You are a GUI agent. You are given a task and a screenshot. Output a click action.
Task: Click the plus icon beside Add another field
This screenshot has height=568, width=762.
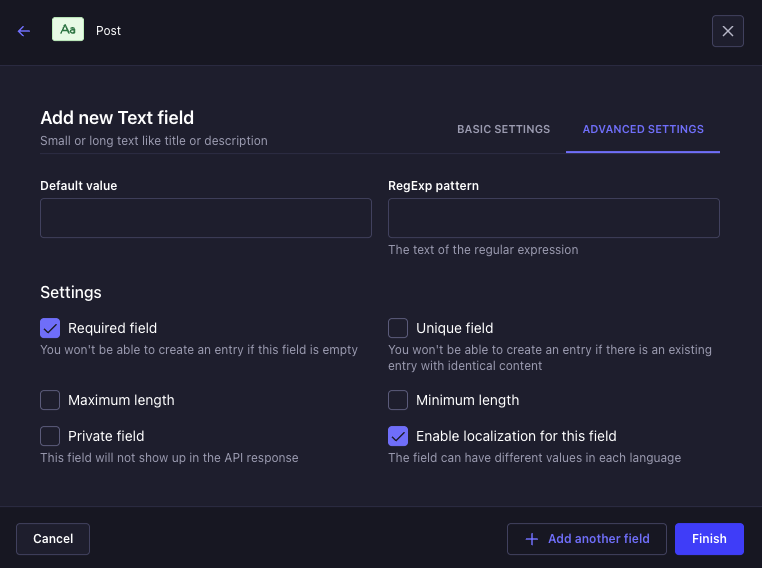point(532,539)
